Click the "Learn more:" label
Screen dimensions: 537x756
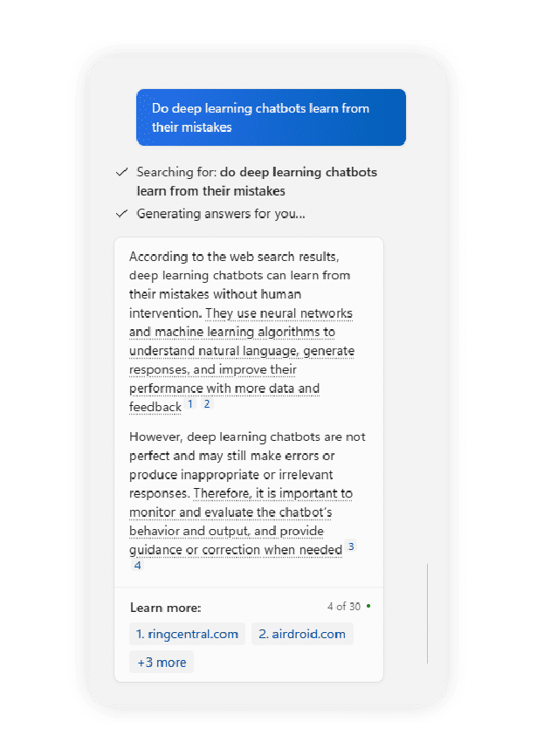tap(165, 608)
